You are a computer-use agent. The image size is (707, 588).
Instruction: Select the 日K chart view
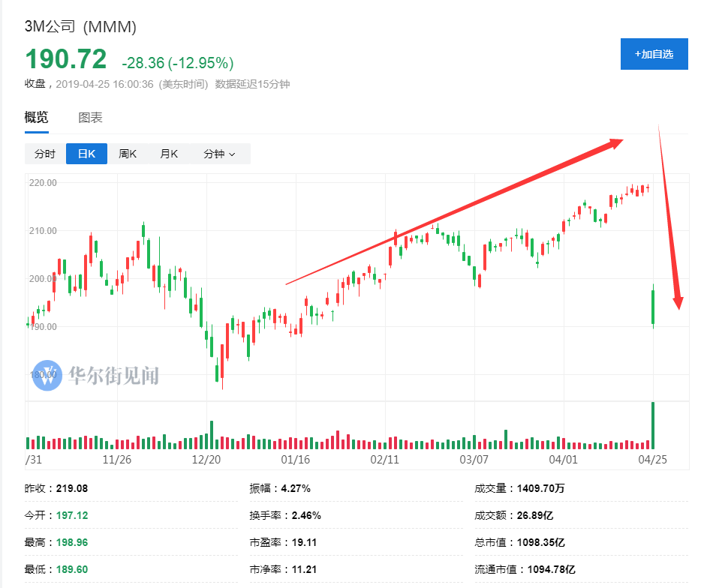pos(86,154)
